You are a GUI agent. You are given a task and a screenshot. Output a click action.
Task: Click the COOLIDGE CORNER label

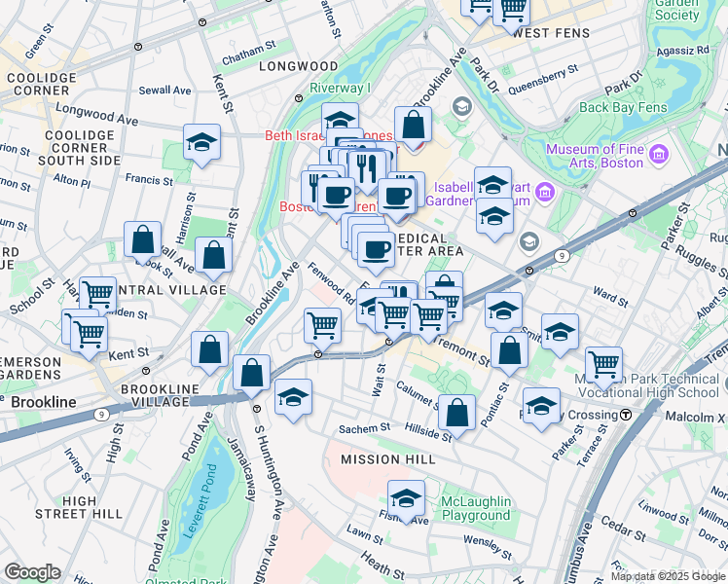point(41,84)
